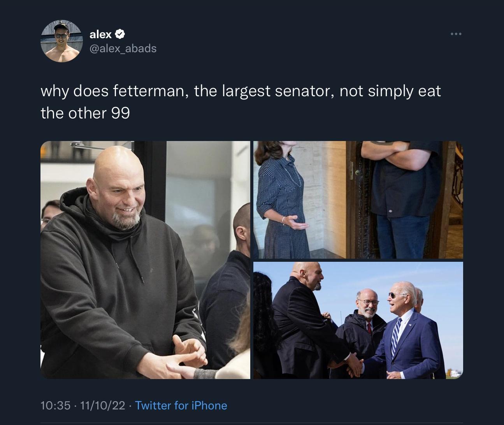Click the display name 'alex'
The image size is (504, 425).
99,34
